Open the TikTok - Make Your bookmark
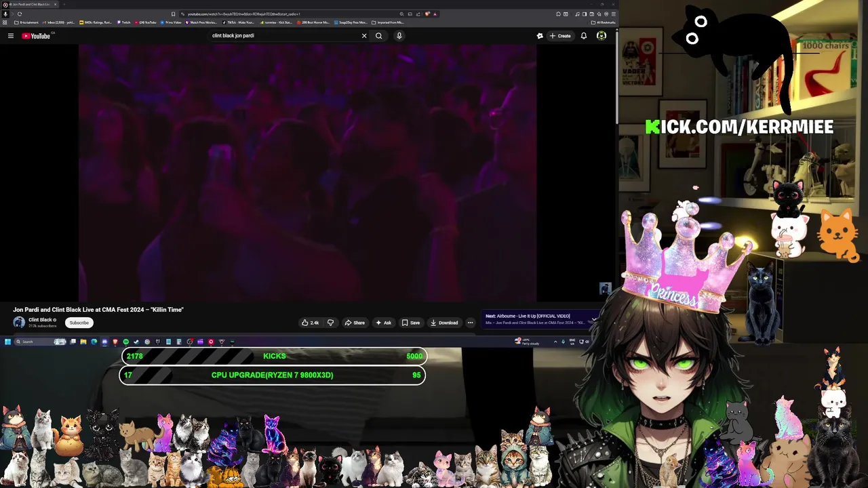 tap(239, 22)
